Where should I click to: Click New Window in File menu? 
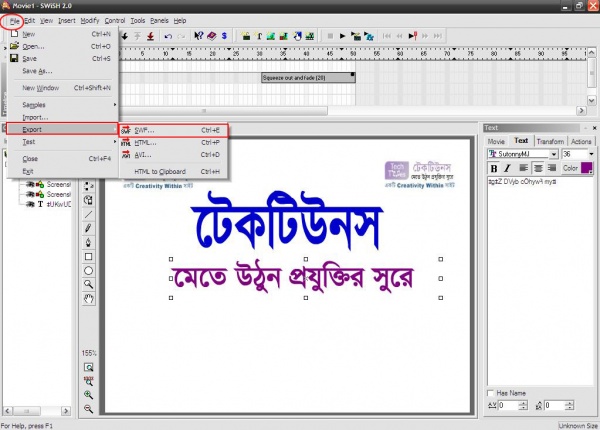[x=63, y=88]
